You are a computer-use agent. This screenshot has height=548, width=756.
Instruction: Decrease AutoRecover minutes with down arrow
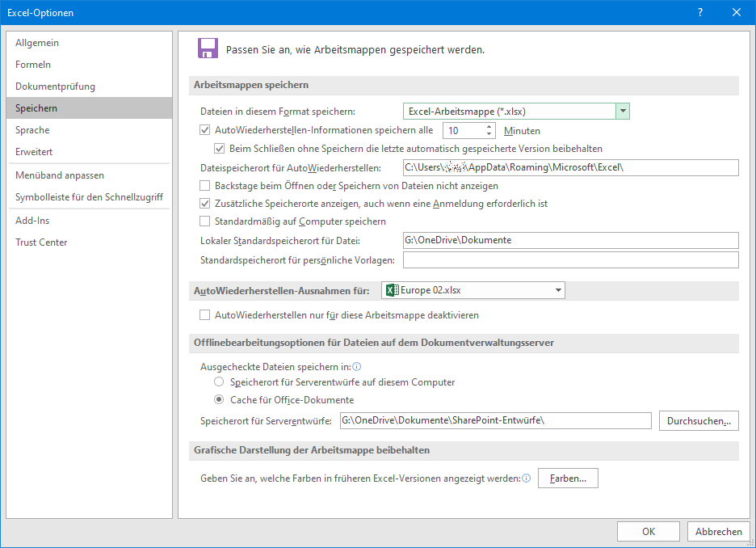pos(489,134)
